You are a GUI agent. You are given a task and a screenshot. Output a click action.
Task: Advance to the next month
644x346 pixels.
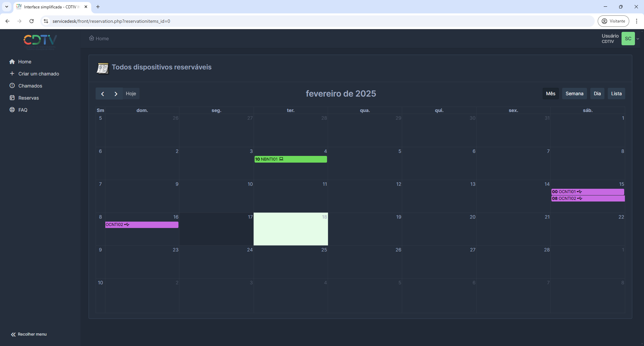pos(116,94)
